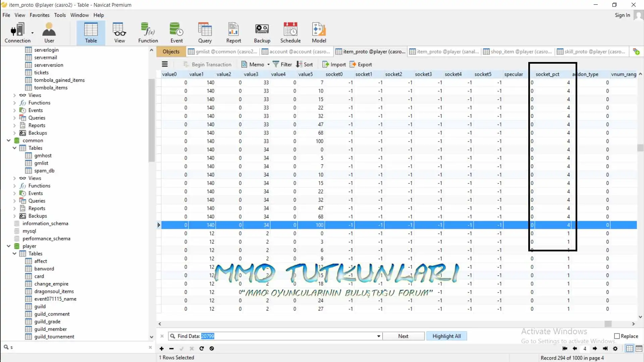The height and width of the screenshot is (362, 644).
Task: Select the gmlist table in tree
Action: tap(41, 163)
